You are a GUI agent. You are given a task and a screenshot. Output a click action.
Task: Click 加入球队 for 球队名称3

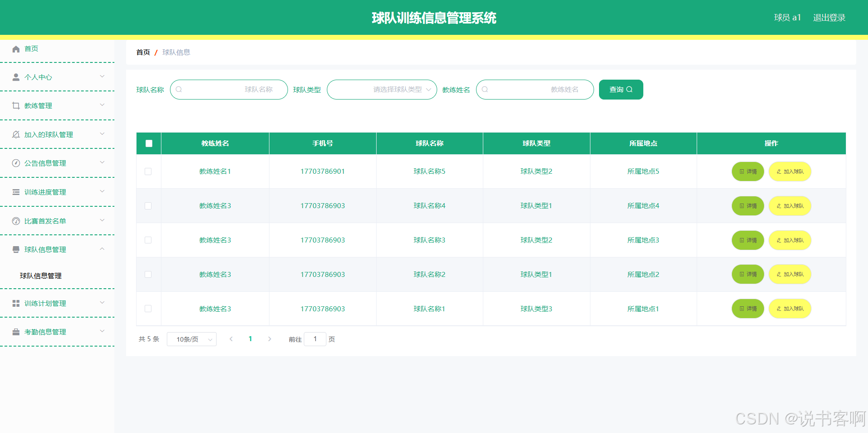(x=790, y=240)
